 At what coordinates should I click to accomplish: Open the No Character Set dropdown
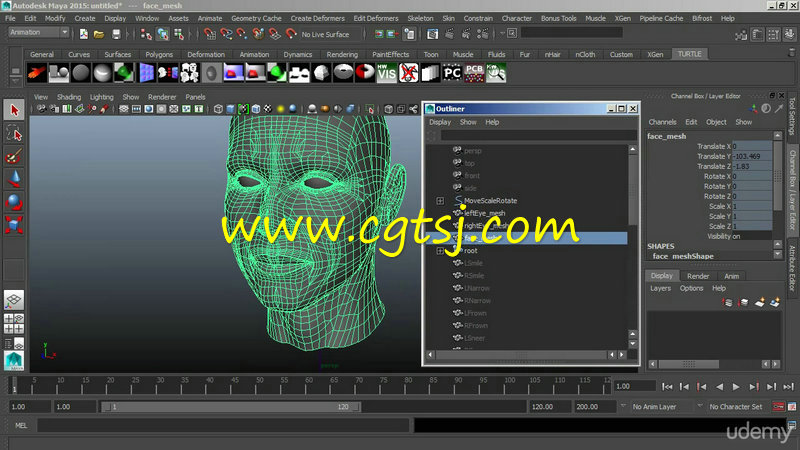coord(699,407)
